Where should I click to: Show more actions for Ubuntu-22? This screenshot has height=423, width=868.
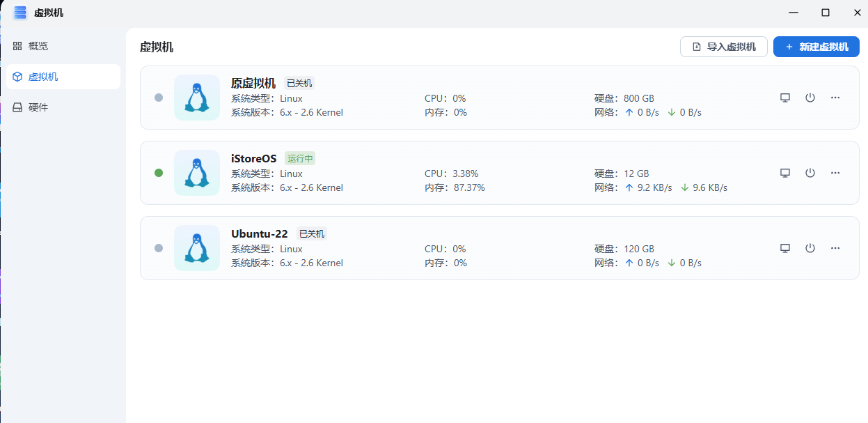coord(835,248)
